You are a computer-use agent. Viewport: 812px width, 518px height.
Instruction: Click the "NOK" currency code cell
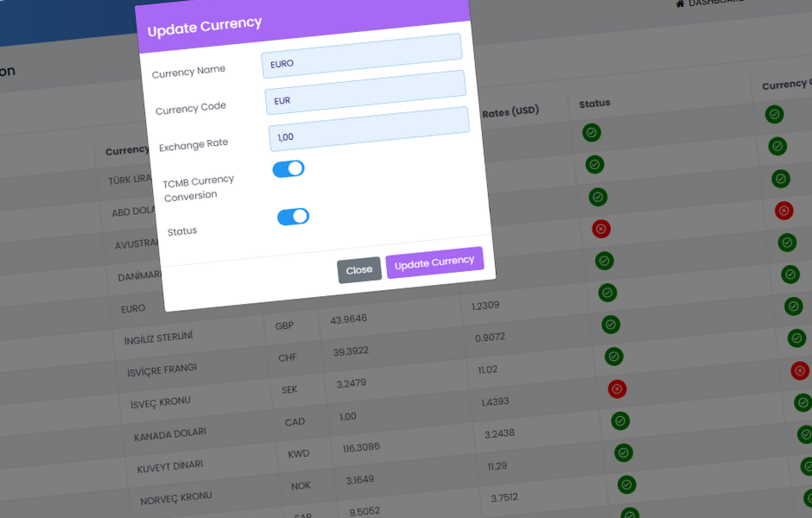301,486
